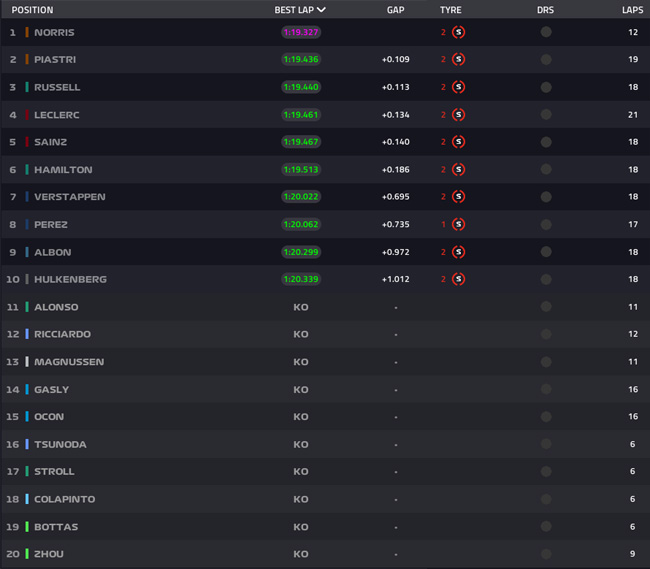
Task: Click soft tyre icon in Leclerc row
Action: [458, 114]
